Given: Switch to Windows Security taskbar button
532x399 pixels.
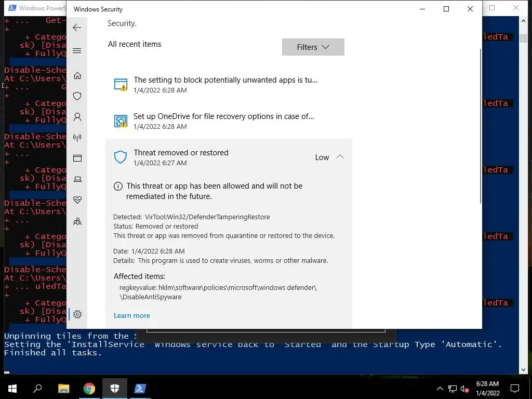Looking at the screenshot, I should point(115,389).
